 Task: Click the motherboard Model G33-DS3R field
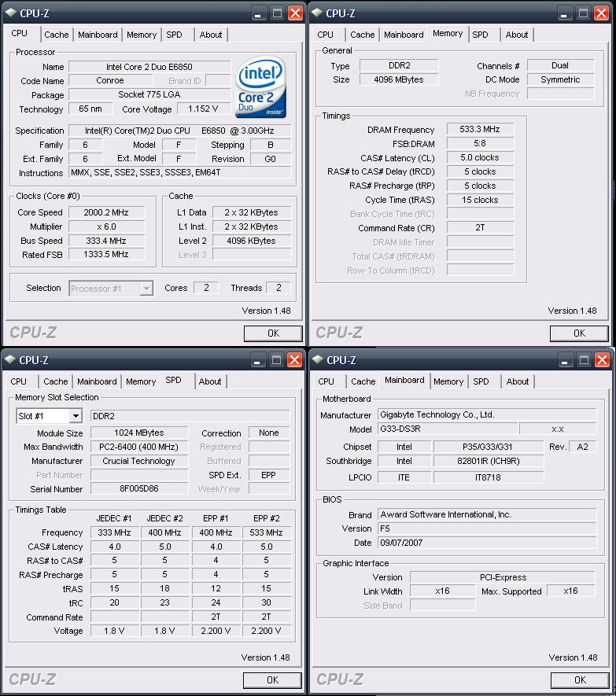click(448, 429)
